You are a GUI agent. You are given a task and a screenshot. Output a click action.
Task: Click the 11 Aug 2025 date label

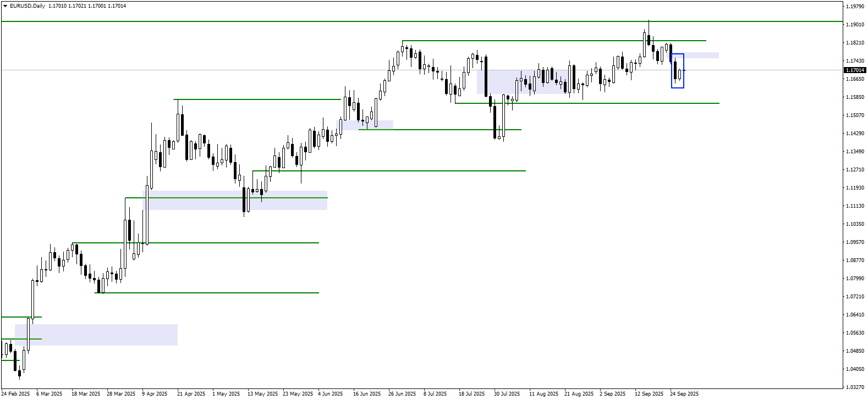(x=543, y=394)
